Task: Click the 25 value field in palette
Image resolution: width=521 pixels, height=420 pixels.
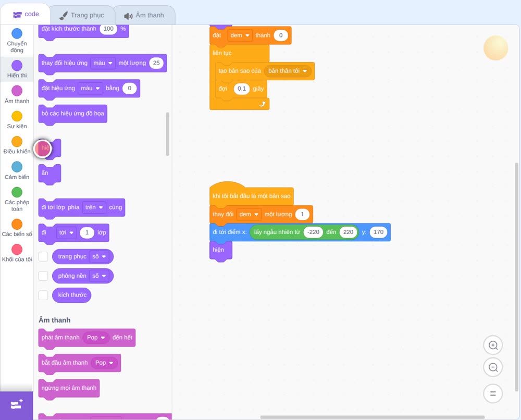Action: [x=156, y=63]
